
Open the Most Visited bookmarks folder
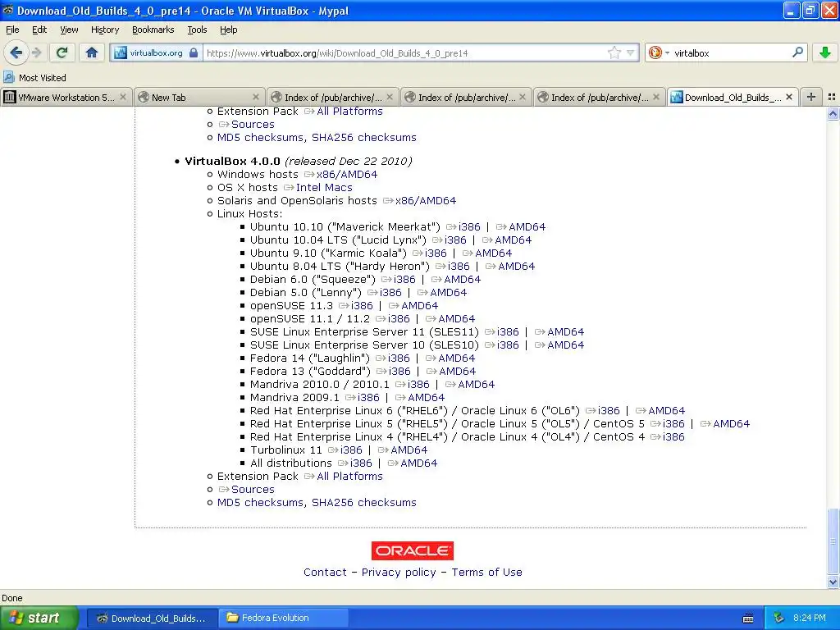click(35, 78)
